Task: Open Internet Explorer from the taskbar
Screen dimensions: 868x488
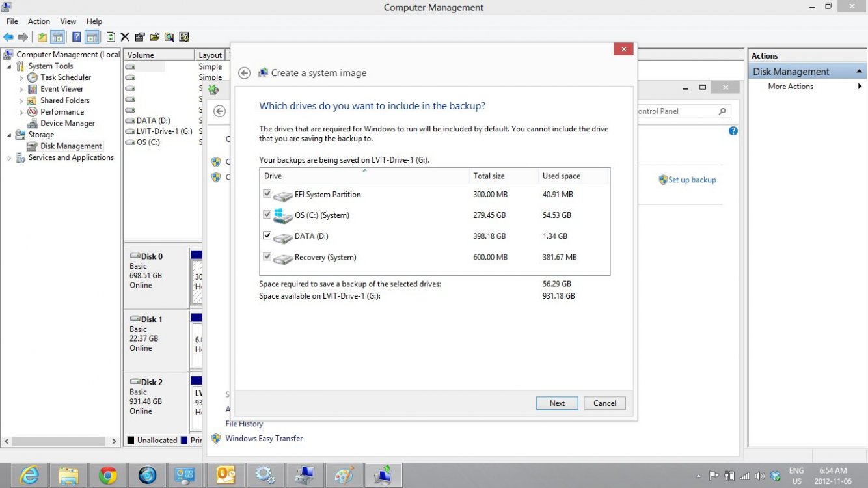Action: 29,475
